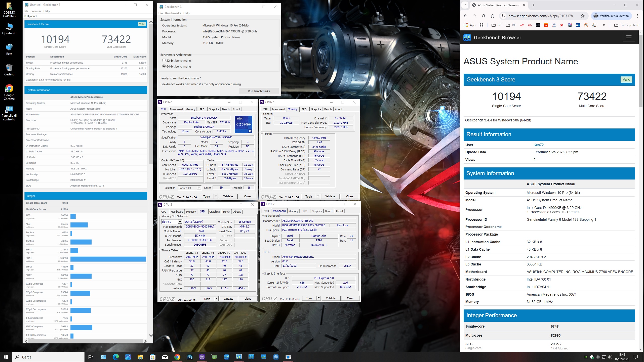Open the red OK bookmark icon
The image size is (644, 362).
[562, 25]
